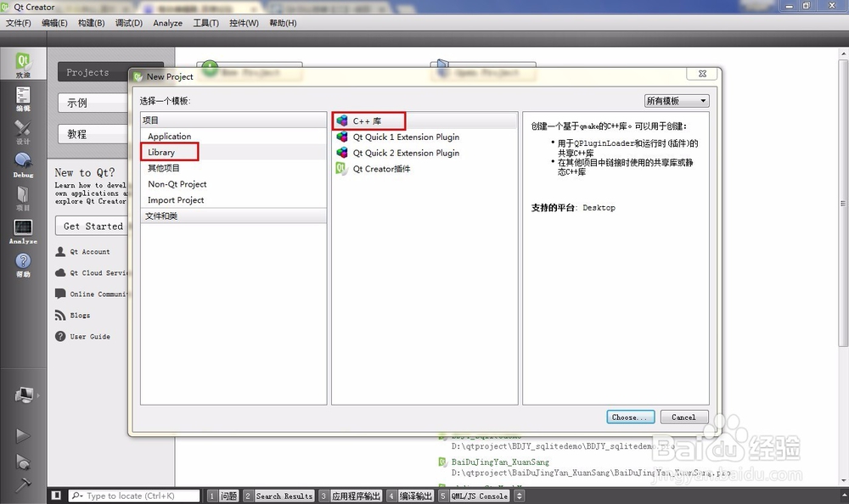The image size is (849, 504).
Task: Click the Qt Cloud Services cloud icon
Action: (60, 273)
